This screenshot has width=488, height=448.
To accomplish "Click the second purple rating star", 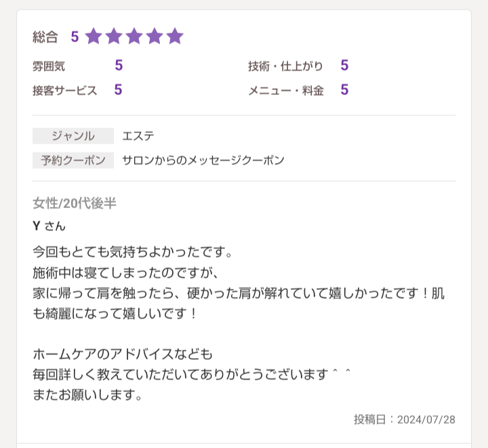I will tap(114, 36).
